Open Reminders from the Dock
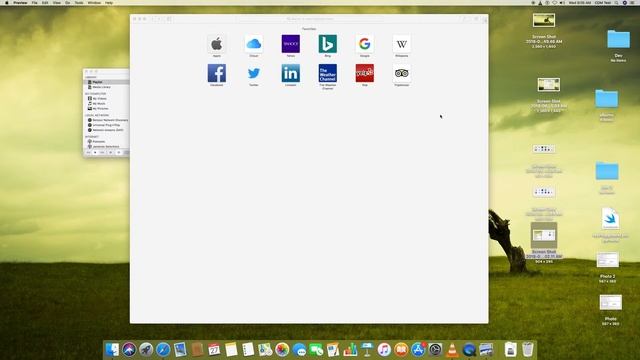The height and width of the screenshot is (360, 640). (248, 350)
